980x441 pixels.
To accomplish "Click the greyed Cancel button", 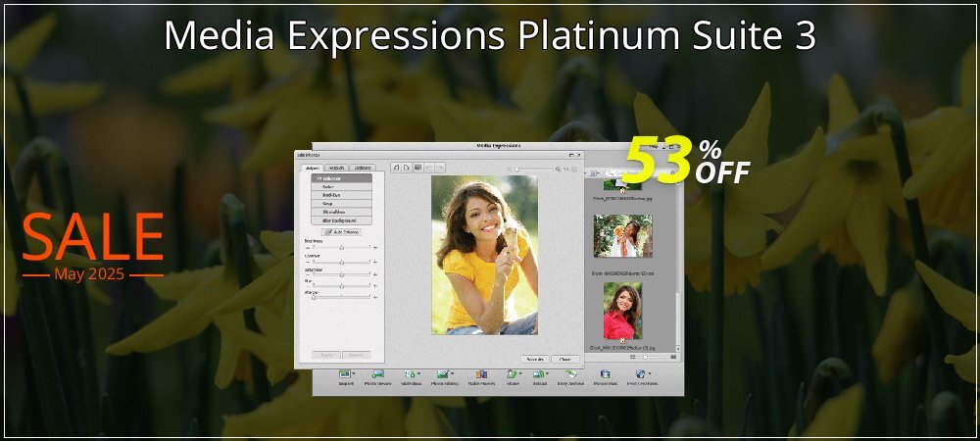I will pos(357,355).
